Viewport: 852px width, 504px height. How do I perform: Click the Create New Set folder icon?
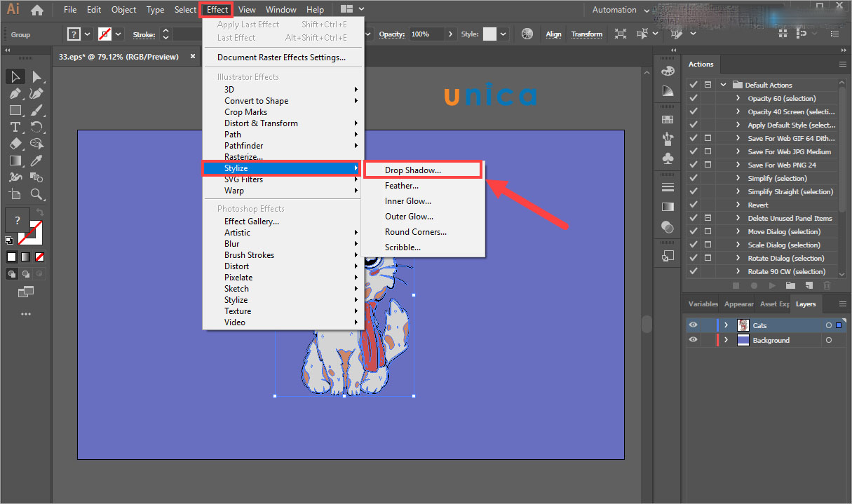pyautogui.click(x=790, y=285)
